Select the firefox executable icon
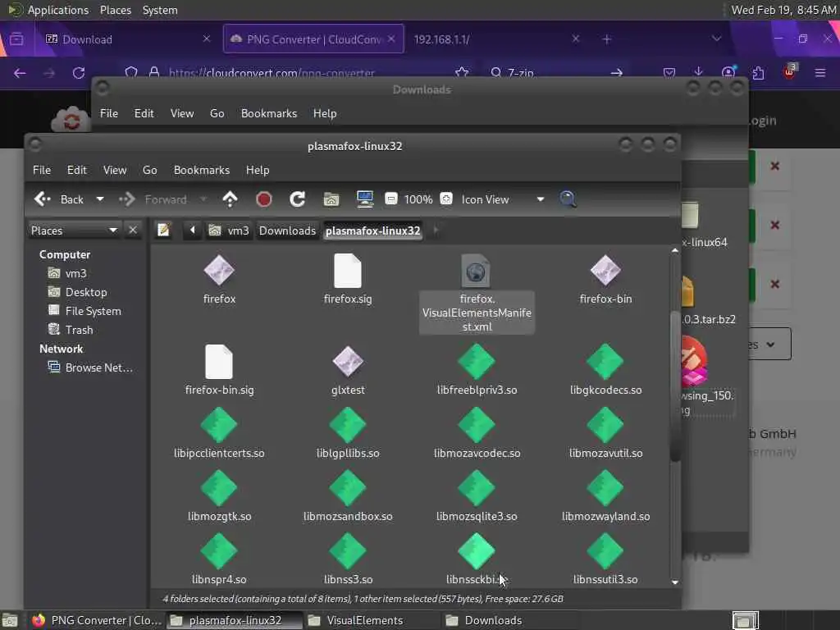Image resolution: width=840 pixels, height=630 pixels. point(219,271)
